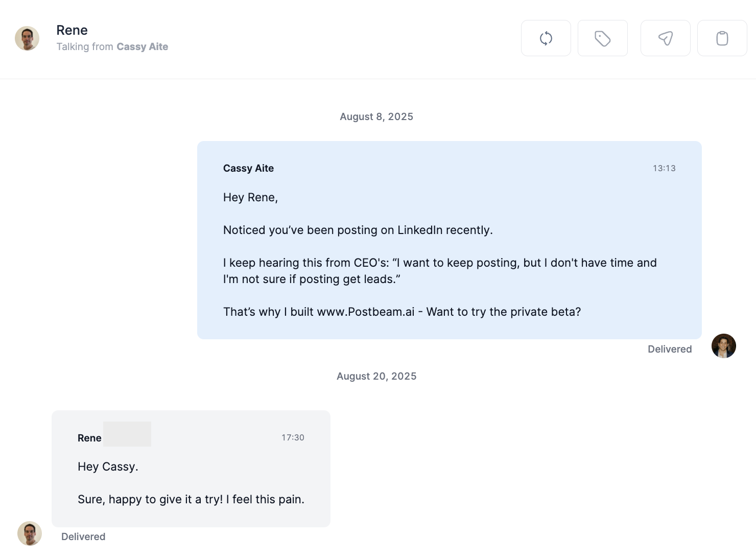Open the tag label icon in the toolbar
This screenshot has width=756, height=559.
(603, 38)
